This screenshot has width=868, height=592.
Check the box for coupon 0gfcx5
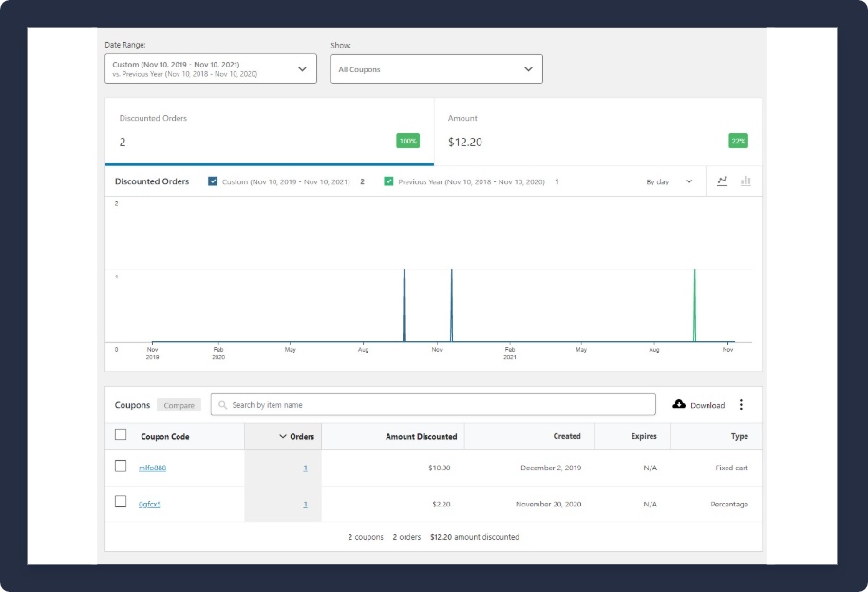pos(121,503)
